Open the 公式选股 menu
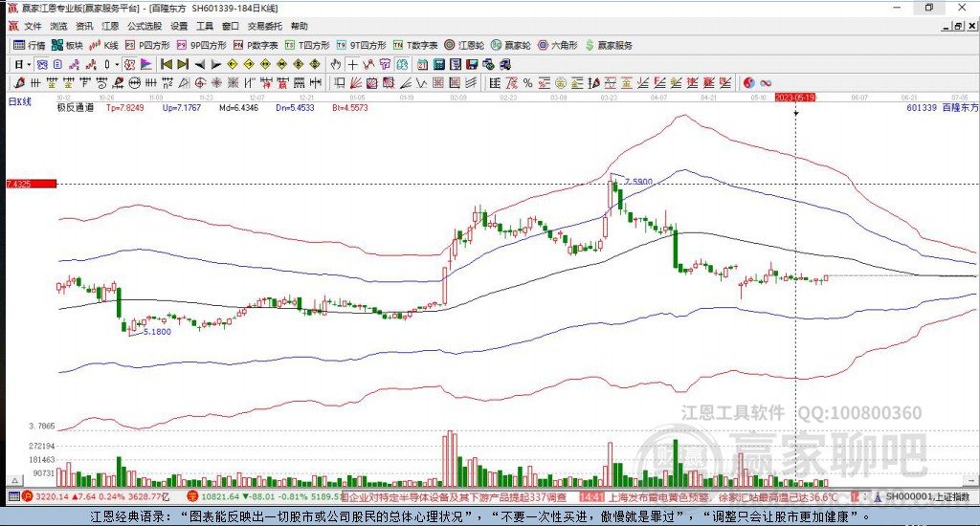 coord(145,26)
